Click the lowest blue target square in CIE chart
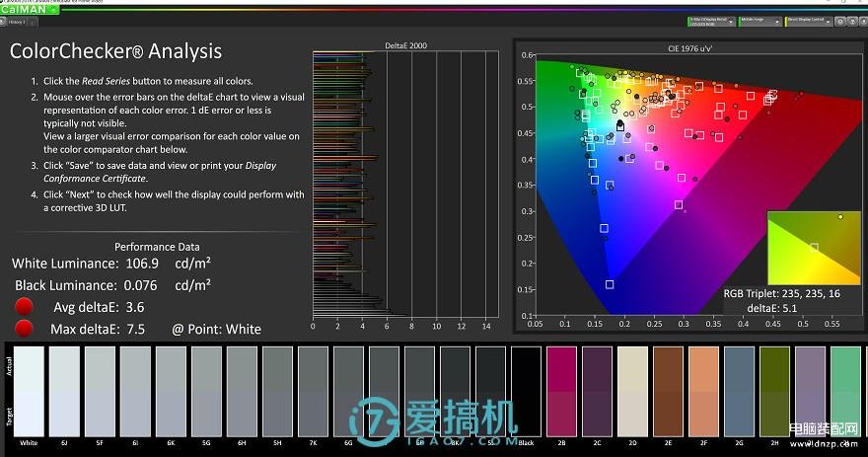Screen dimensions: 868x457 click(610, 284)
